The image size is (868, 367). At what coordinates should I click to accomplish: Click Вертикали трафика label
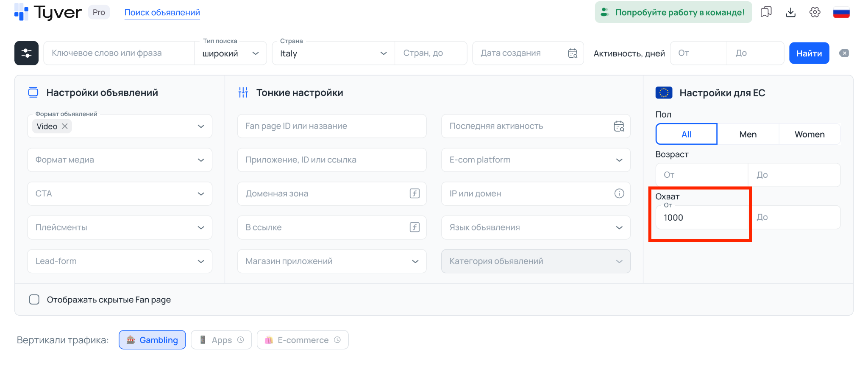(63, 340)
